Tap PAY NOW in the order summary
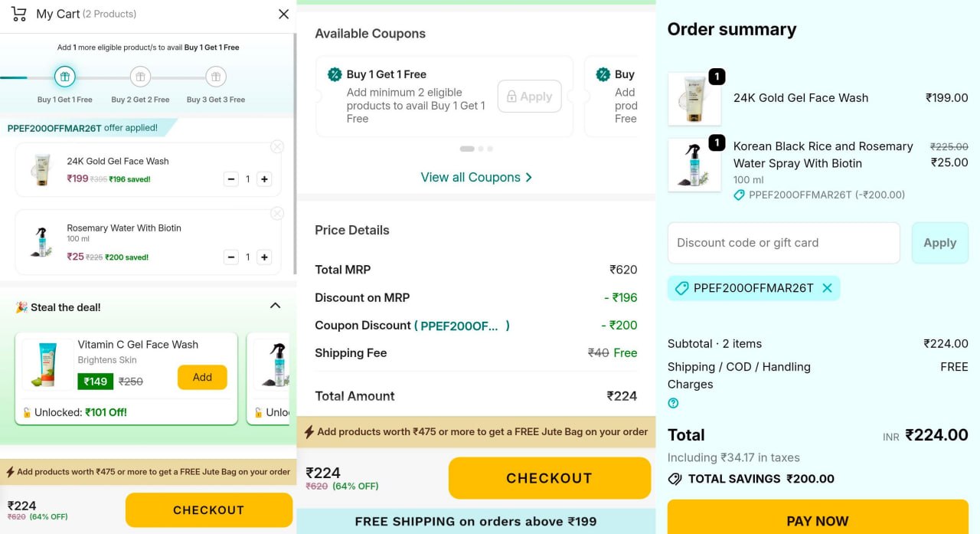The width and height of the screenshot is (980, 534). pyautogui.click(x=818, y=520)
